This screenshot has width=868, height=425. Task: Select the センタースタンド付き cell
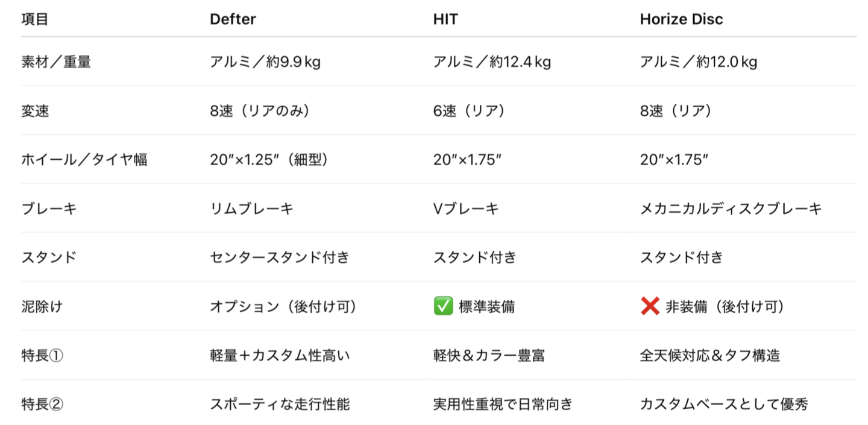280,258
